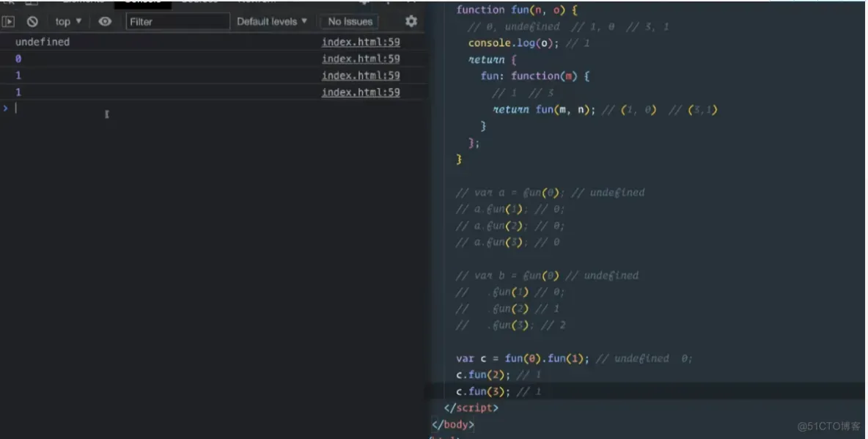Click the 'console.log(o);' statement in editor
Viewport: 868px width, 439px height.
tap(513, 43)
